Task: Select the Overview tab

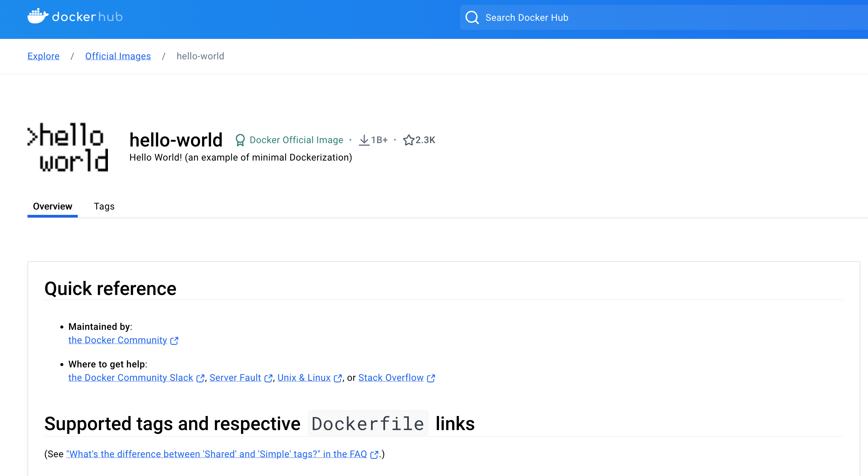Action: pyautogui.click(x=52, y=206)
